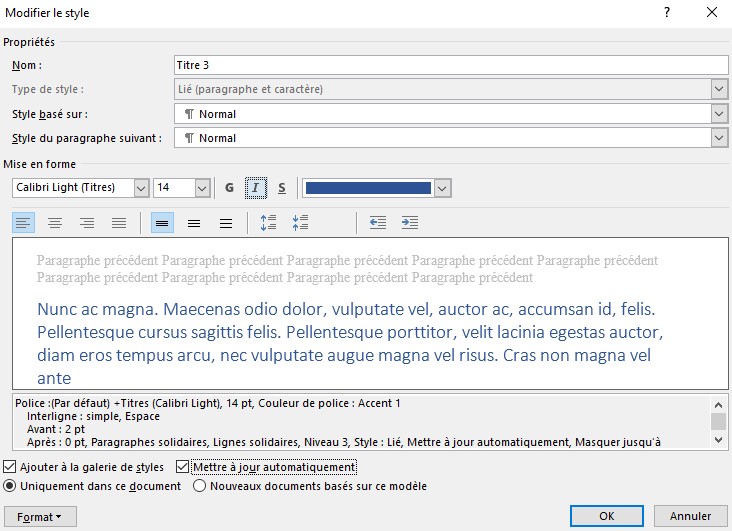Screen dimensions: 732x531
Task: Select Nouveaux documents basés sur ce modèle
Action: click(x=199, y=486)
